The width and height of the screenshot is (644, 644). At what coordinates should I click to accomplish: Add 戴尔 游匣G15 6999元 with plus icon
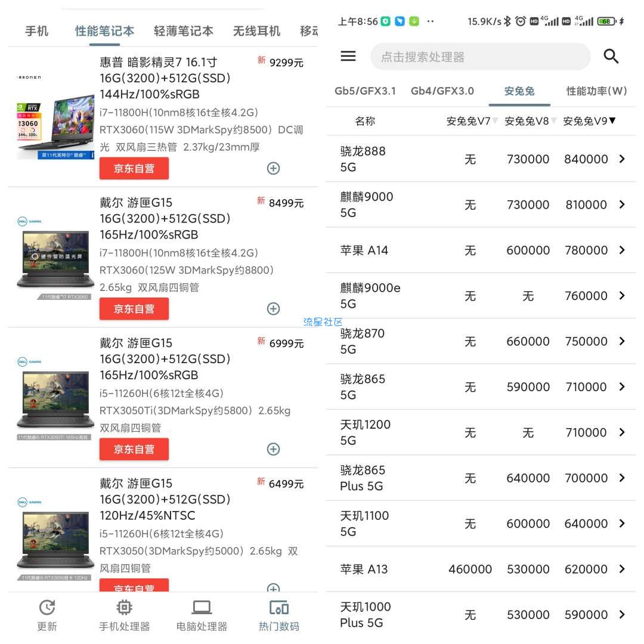coord(273,449)
